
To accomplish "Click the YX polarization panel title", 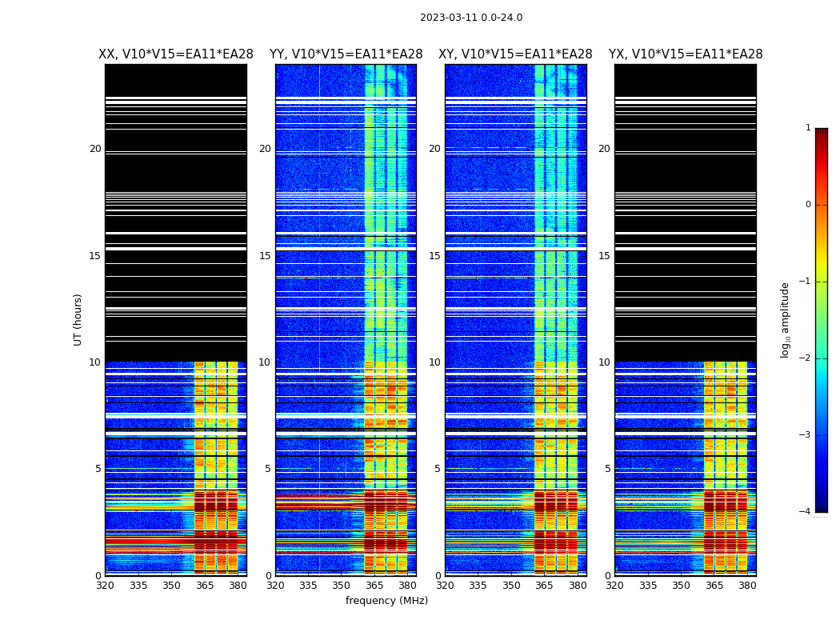I will click(x=686, y=54).
